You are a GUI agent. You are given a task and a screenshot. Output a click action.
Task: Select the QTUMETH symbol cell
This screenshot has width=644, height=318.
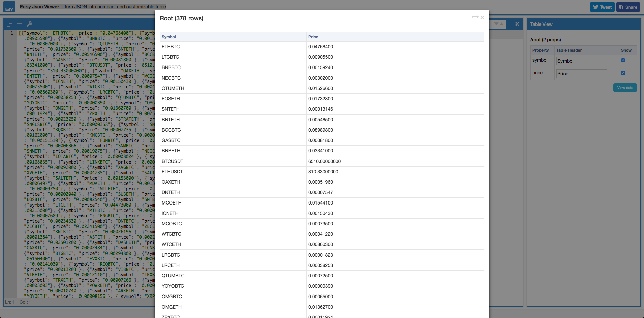click(x=233, y=88)
